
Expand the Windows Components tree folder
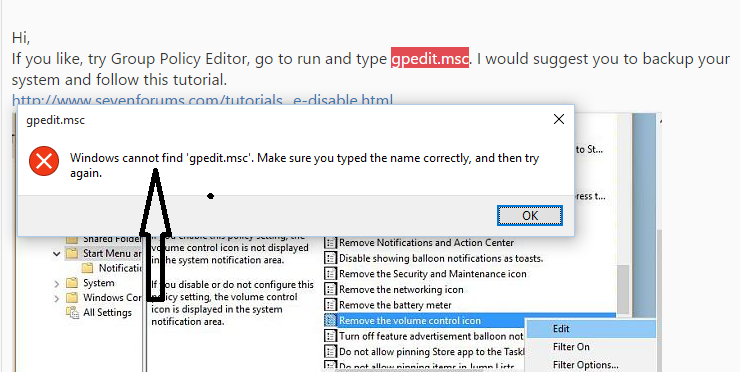pos(57,298)
